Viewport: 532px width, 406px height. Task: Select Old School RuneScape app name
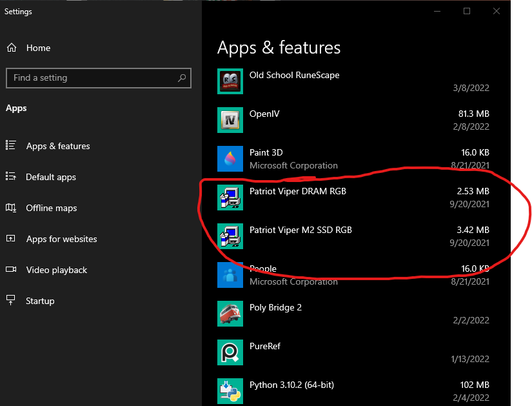295,75
